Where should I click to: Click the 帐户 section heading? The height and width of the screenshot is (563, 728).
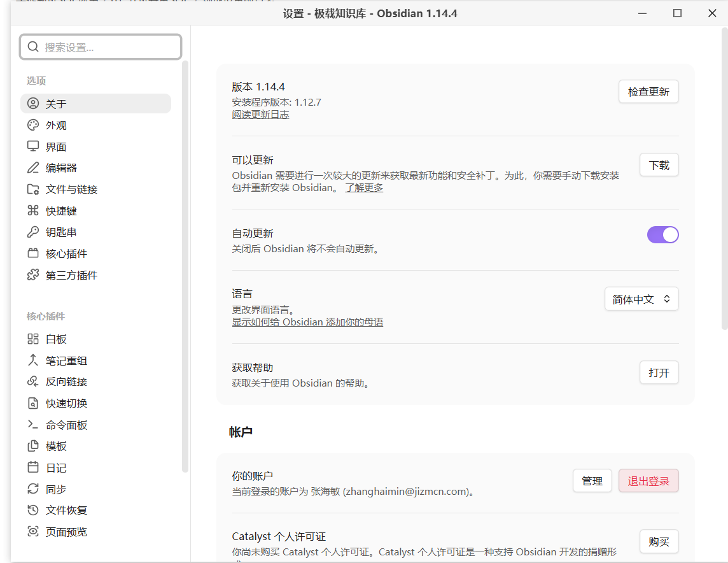[241, 432]
